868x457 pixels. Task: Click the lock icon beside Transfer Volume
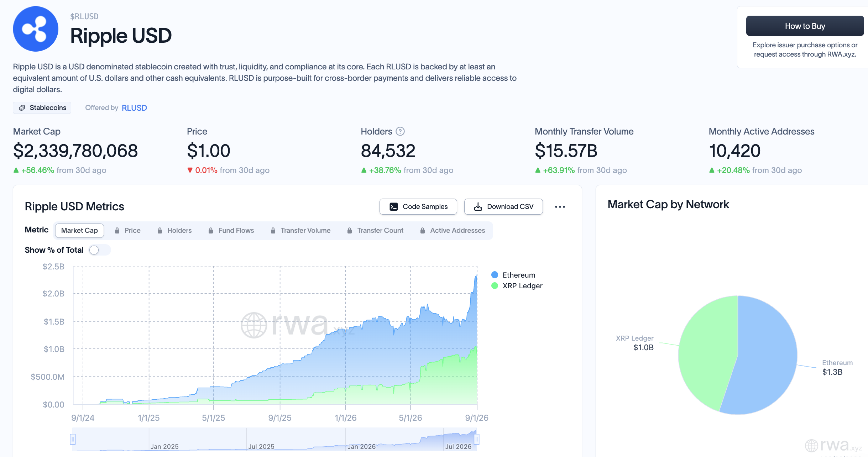click(273, 231)
